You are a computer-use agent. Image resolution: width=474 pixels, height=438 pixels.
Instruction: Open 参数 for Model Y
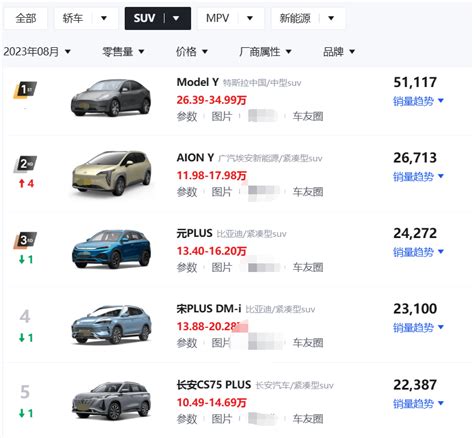point(187,116)
